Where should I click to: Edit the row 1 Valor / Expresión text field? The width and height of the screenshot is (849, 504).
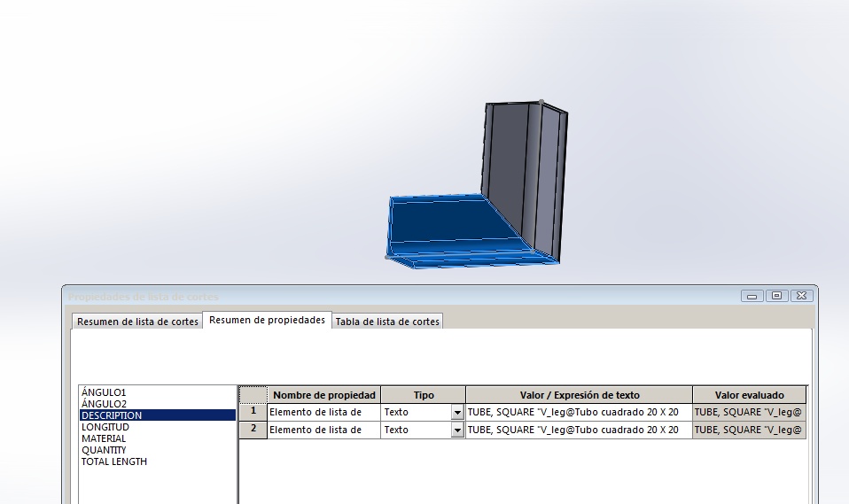(x=579, y=412)
